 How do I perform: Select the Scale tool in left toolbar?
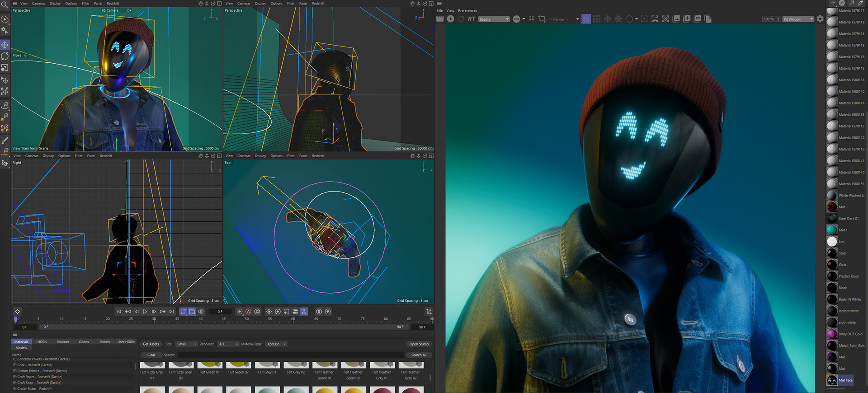pos(5,68)
